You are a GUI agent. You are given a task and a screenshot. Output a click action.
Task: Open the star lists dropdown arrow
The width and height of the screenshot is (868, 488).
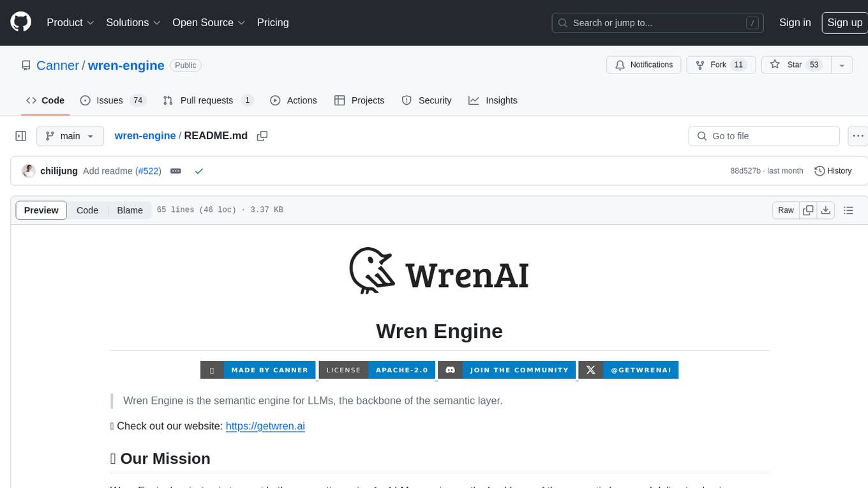click(842, 65)
